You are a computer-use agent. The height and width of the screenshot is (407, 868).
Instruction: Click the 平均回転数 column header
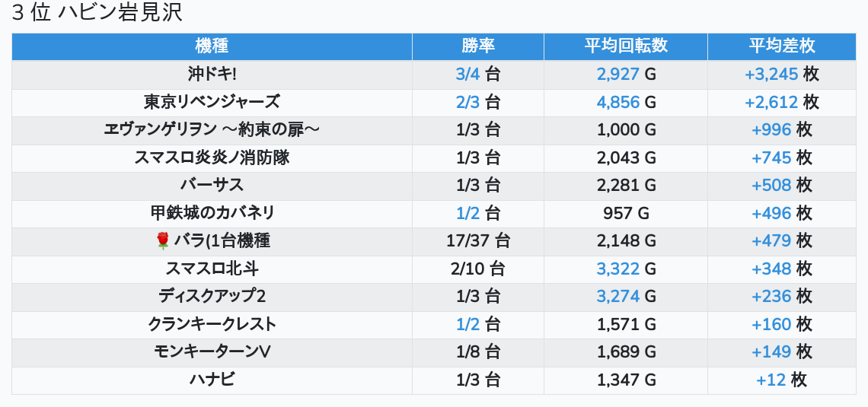tap(625, 46)
